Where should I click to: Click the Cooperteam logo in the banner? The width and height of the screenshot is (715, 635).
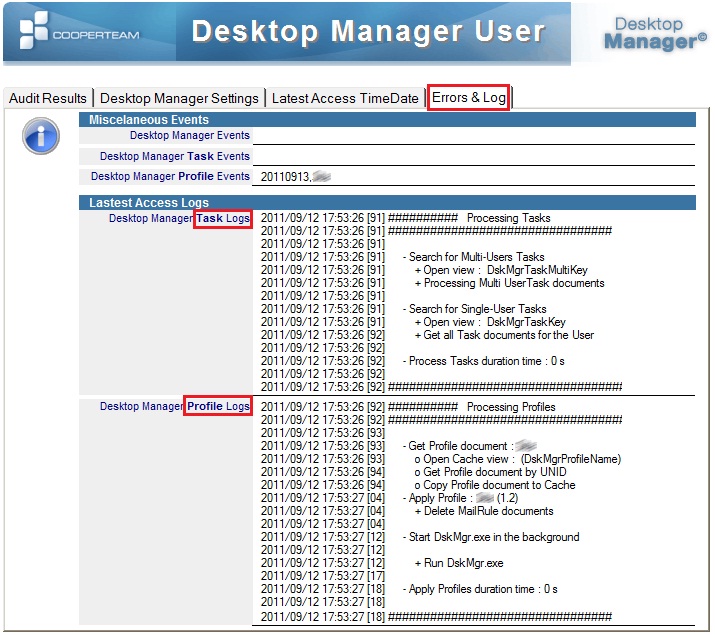[79, 31]
